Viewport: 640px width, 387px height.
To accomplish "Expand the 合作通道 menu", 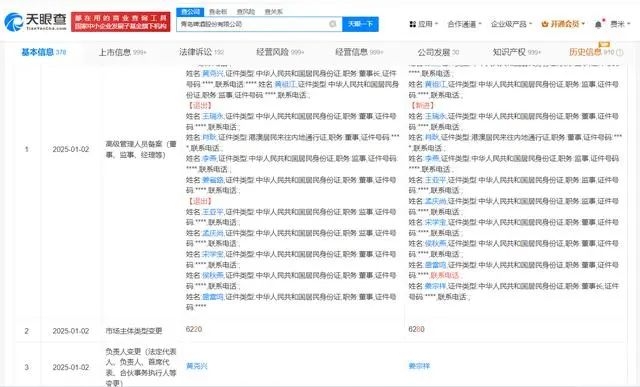I will [x=464, y=24].
